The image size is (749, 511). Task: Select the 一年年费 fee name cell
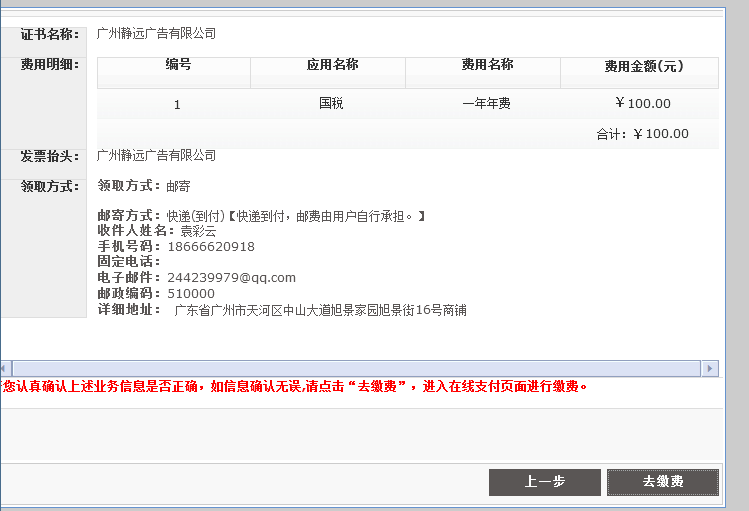pos(486,103)
